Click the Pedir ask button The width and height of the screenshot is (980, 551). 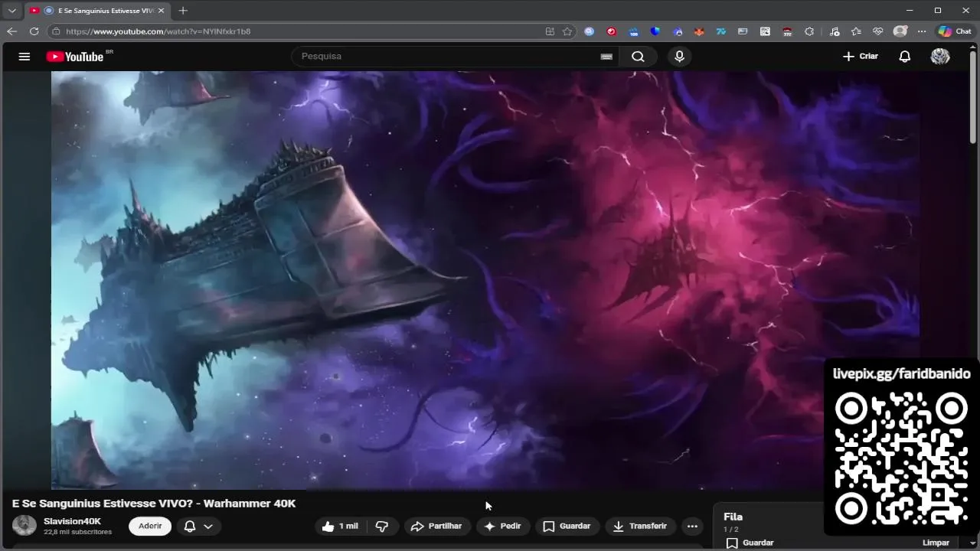(502, 527)
